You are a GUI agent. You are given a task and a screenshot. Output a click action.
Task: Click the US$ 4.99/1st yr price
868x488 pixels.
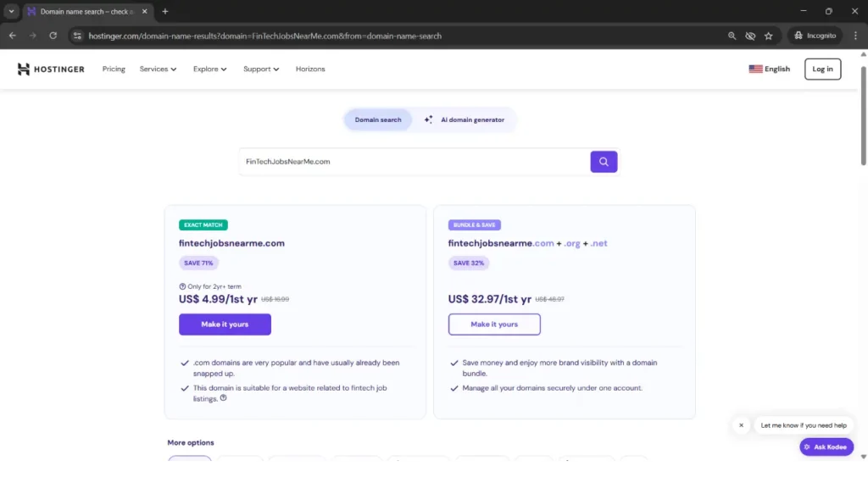tap(218, 299)
